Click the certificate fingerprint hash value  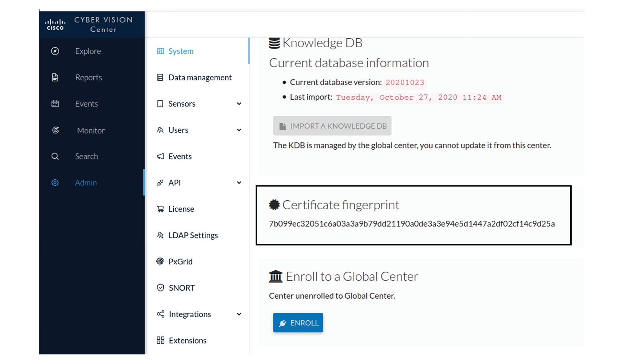[x=412, y=224]
